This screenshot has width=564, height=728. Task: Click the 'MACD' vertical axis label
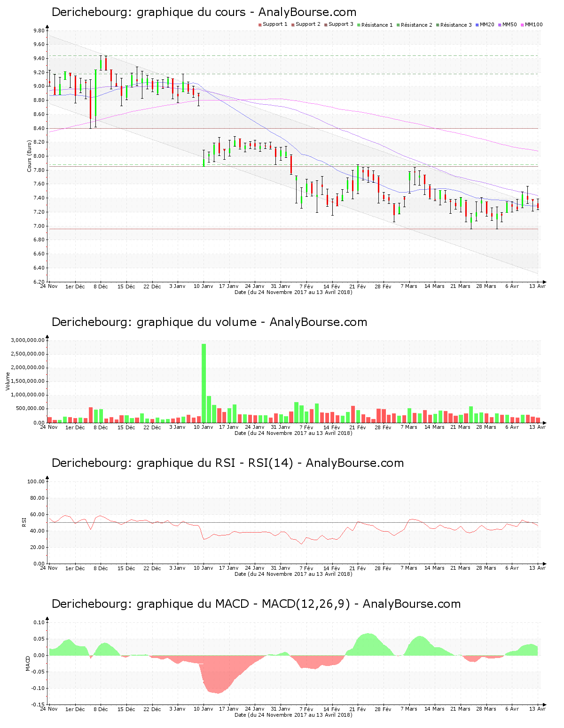coord(28,663)
